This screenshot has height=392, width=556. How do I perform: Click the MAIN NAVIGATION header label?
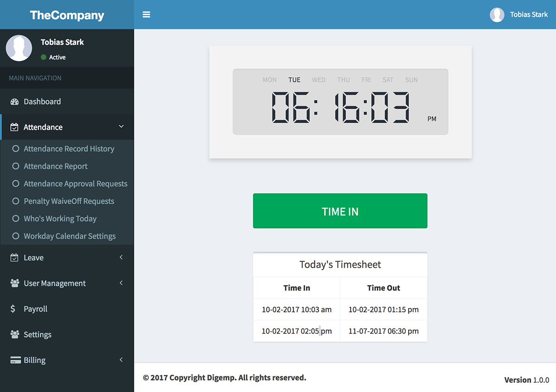(x=35, y=78)
